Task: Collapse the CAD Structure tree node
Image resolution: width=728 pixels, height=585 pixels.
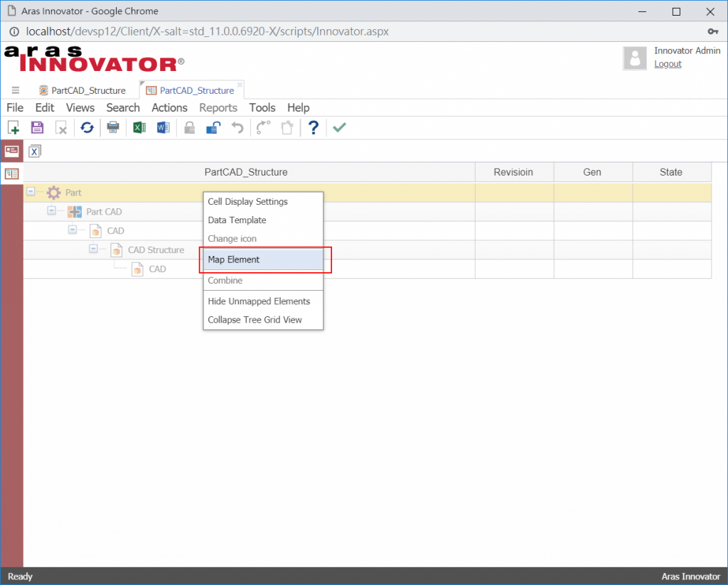Action: tap(93, 248)
